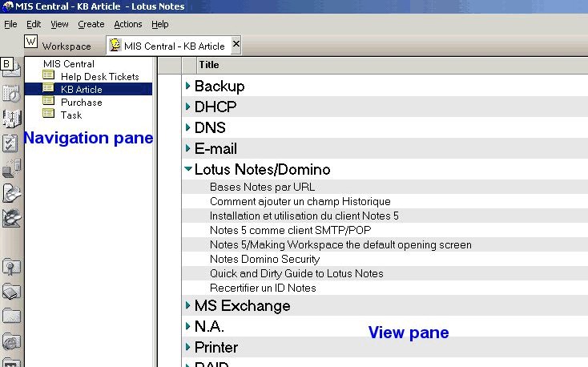Open the Address Book bookmark icon

[11, 119]
